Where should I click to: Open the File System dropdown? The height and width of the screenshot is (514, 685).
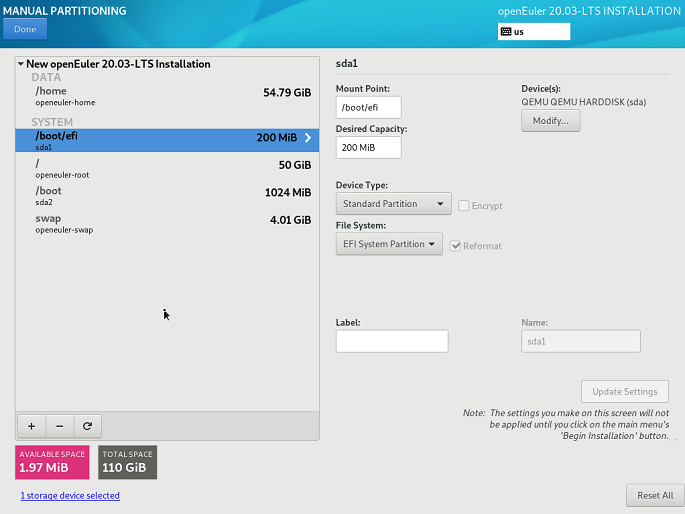[389, 244]
